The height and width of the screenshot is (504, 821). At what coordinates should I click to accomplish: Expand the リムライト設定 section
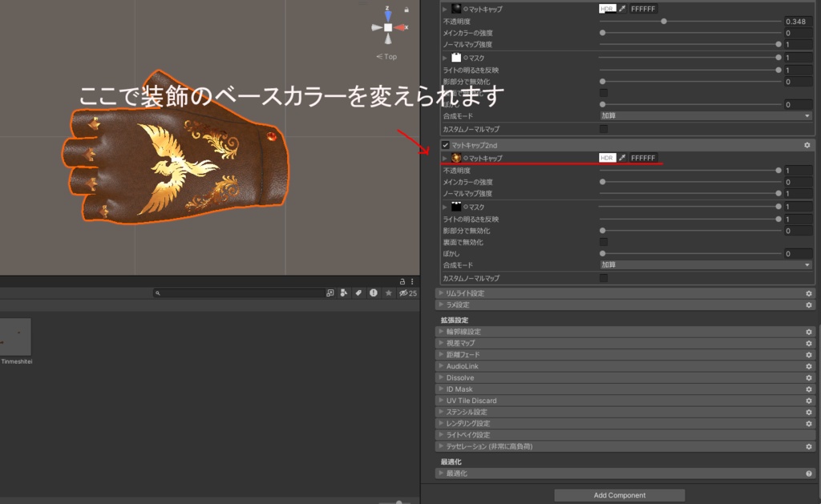pos(442,293)
